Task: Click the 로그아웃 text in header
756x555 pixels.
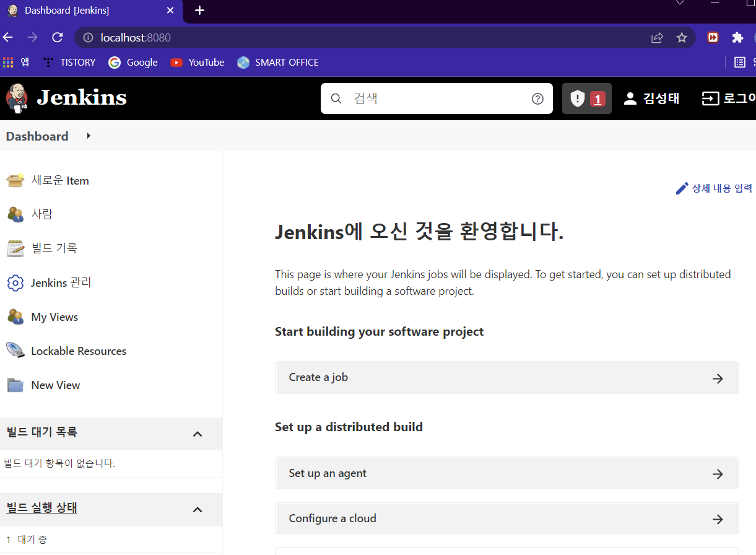Action: tap(739, 98)
